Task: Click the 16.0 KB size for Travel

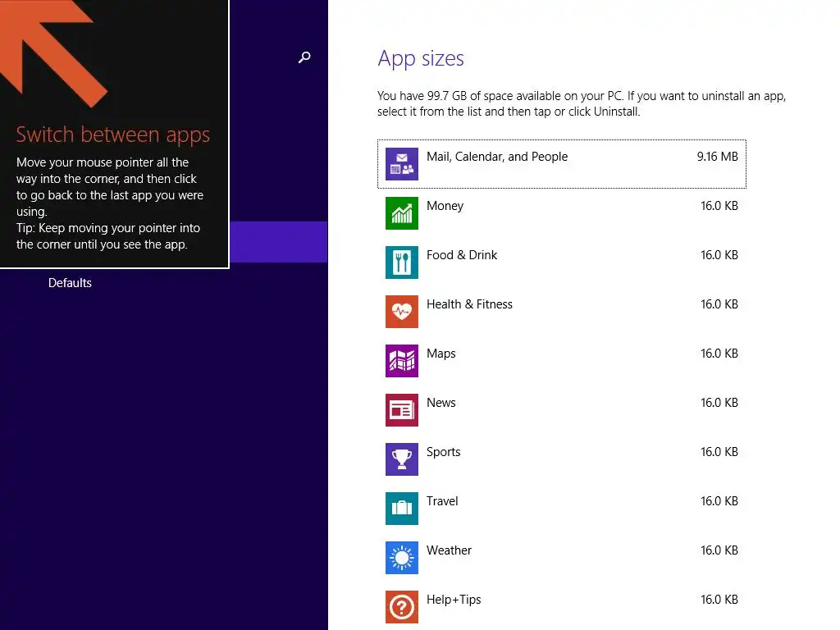Action: [719, 501]
